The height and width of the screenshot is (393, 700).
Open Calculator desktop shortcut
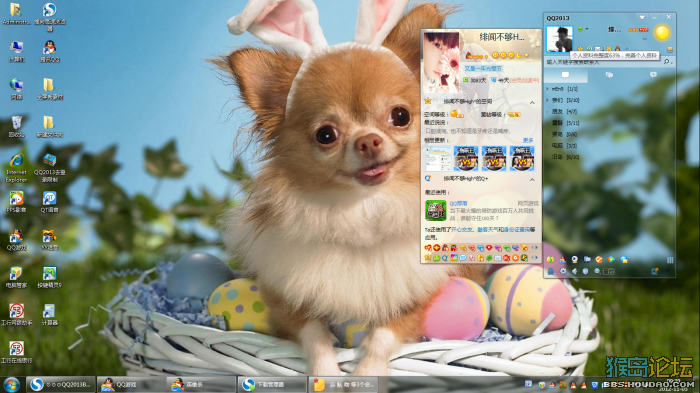pyautogui.click(x=50, y=315)
